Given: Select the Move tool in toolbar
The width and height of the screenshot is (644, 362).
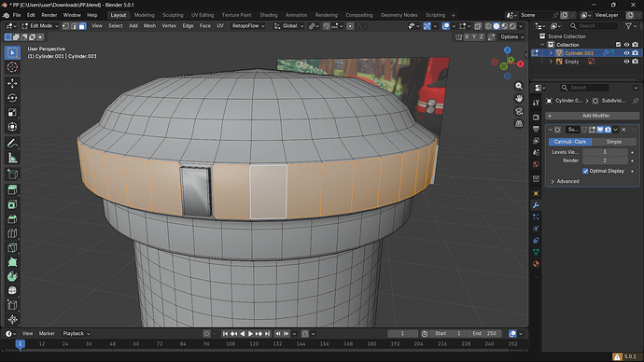Looking at the screenshot, I should click(x=12, y=83).
